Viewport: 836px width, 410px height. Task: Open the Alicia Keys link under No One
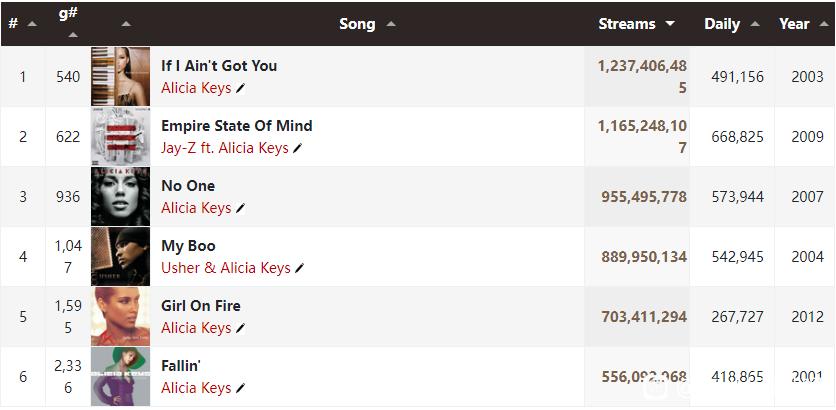(196, 208)
